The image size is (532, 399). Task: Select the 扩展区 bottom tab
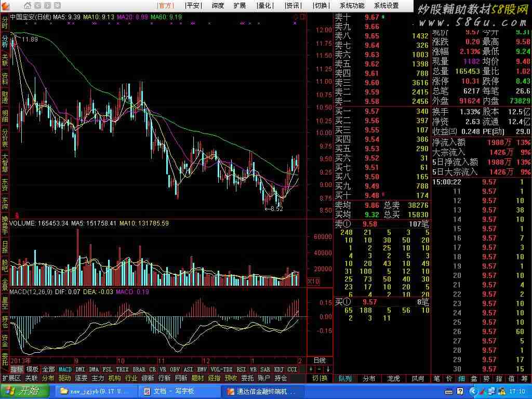(x=11, y=378)
